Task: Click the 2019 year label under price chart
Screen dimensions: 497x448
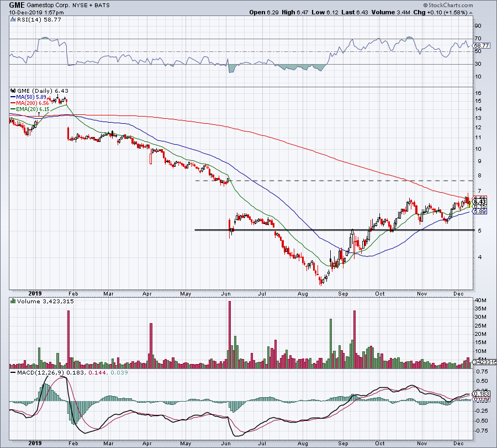Action: click(35, 293)
